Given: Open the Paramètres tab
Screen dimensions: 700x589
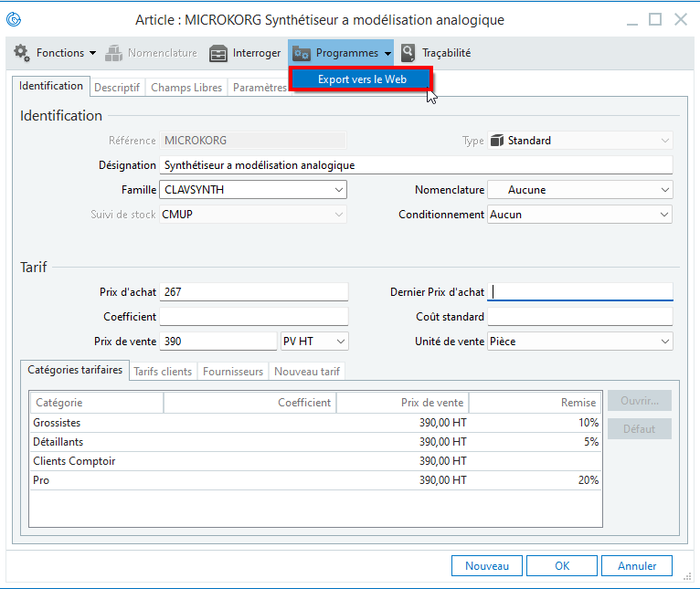Looking at the screenshot, I should point(259,88).
